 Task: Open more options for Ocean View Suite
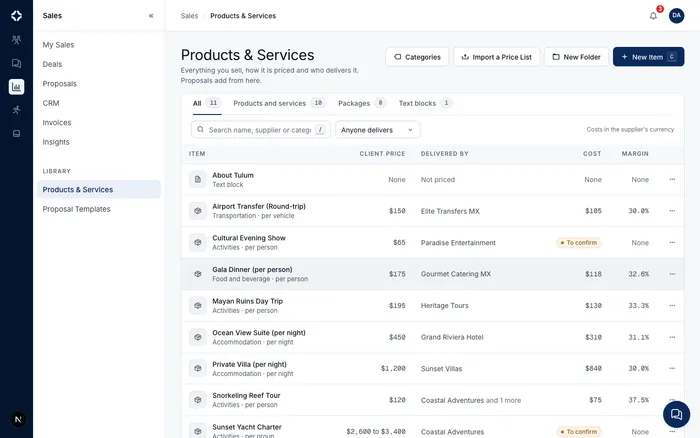pyautogui.click(x=672, y=337)
